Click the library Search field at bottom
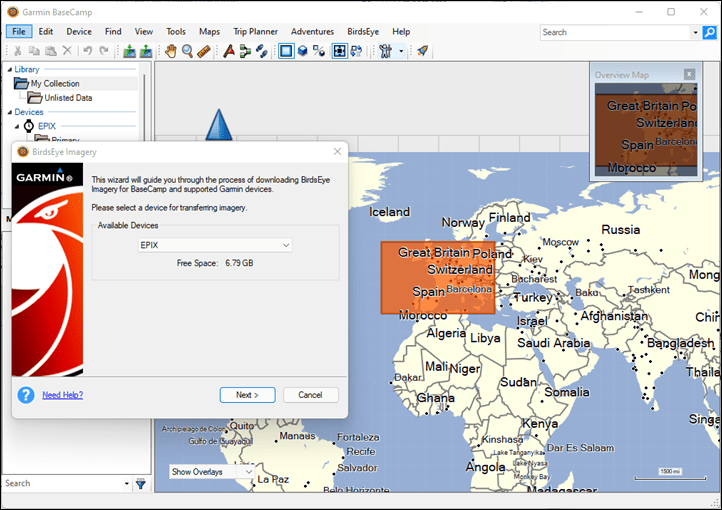The height and width of the screenshot is (510, 722). pyautogui.click(x=62, y=484)
